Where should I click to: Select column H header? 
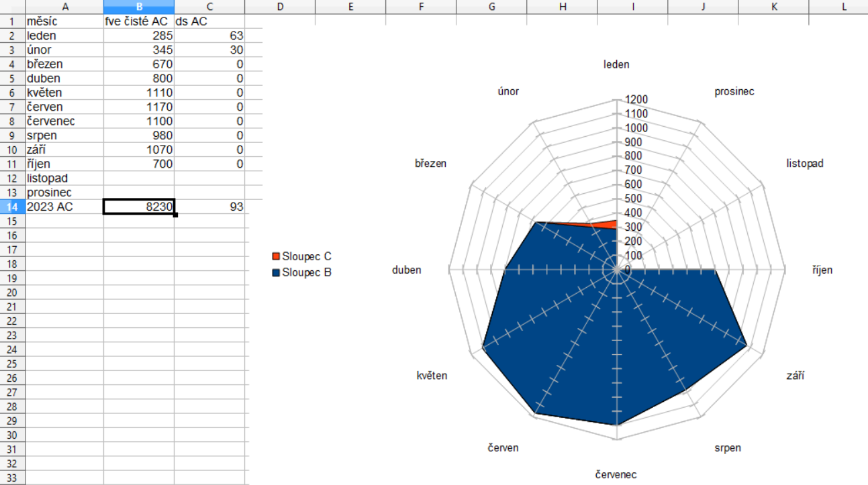[x=562, y=7]
